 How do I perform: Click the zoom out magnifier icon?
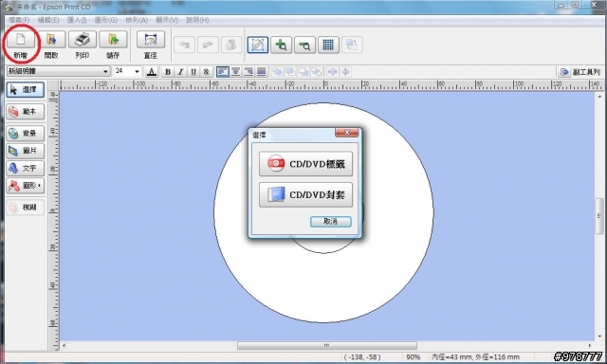coord(305,45)
